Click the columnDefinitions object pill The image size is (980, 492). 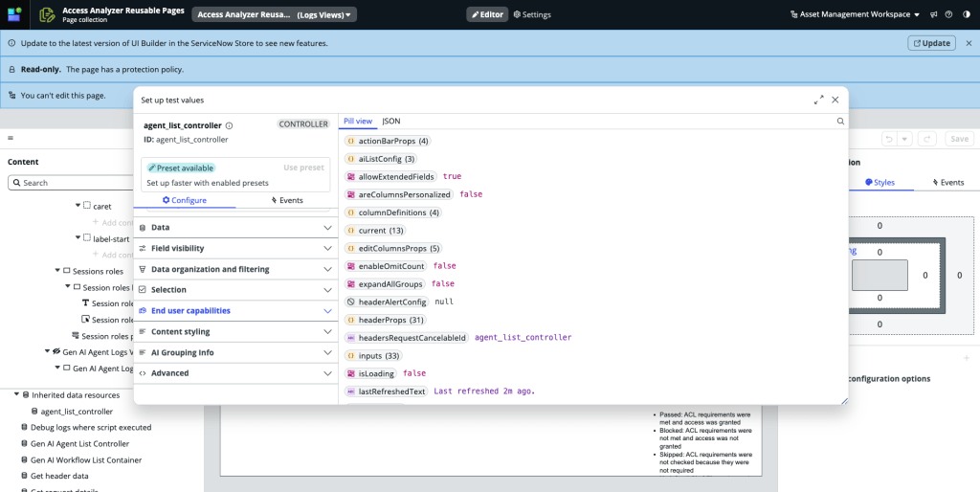click(393, 212)
